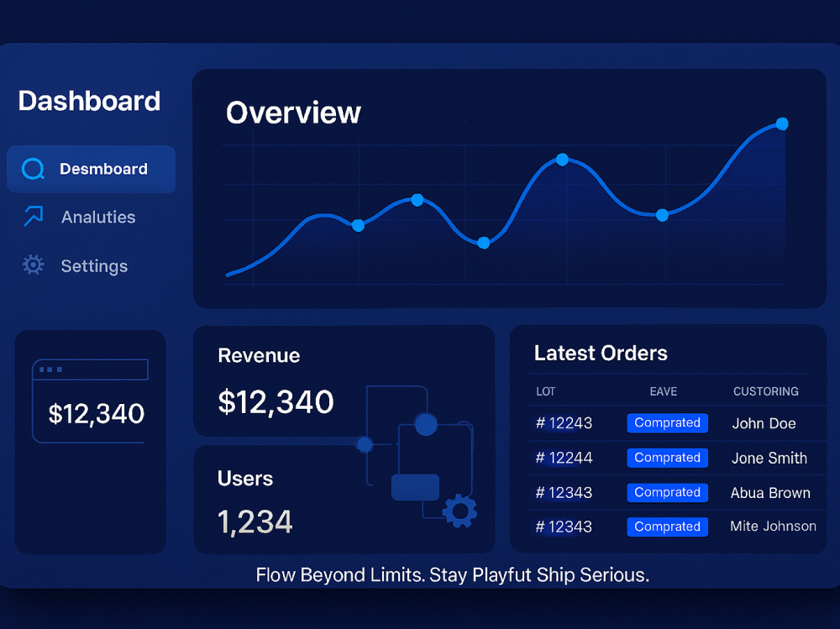Select customer name Jone Smith

[769, 458]
